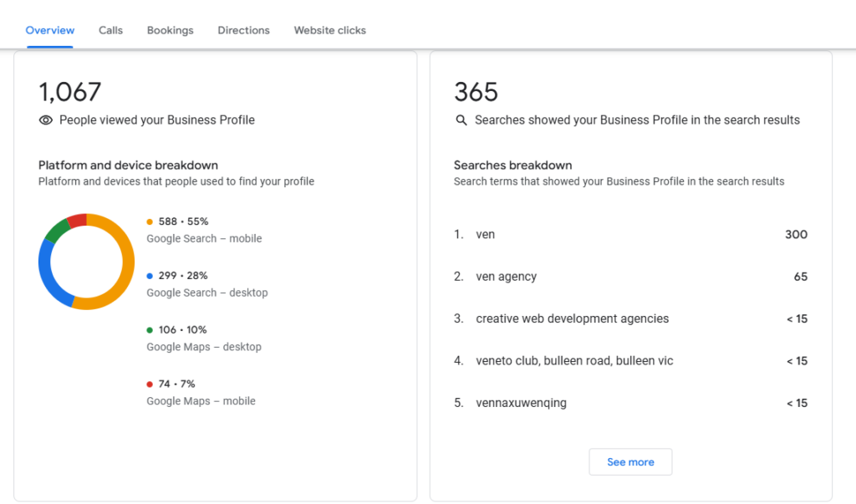This screenshot has width=856, height=504.
Task: Select the blue Google Search desktop legend dot
Action: (150, 275)
